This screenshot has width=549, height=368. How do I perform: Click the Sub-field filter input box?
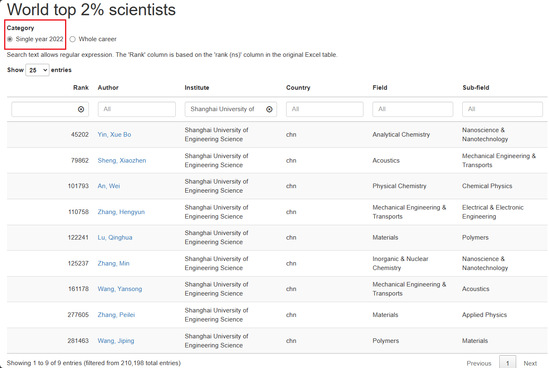click(x=502, y=109)
